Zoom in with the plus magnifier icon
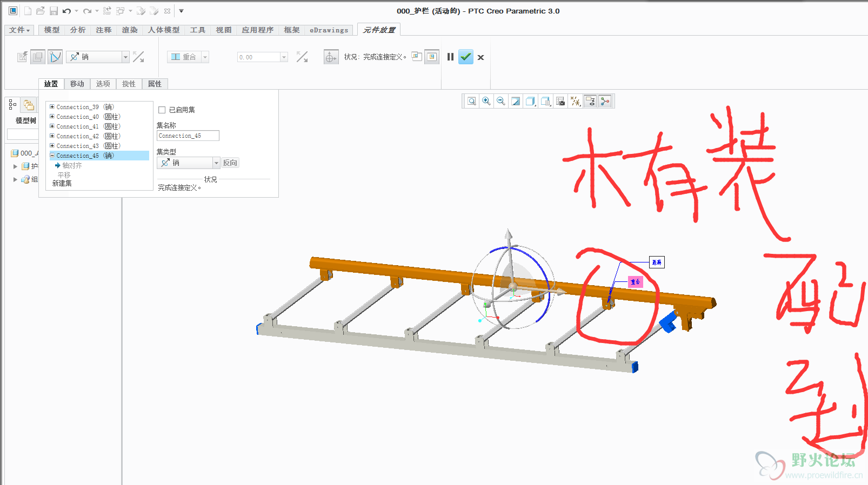The height and width of the screenshot is (485, 868). pyautogui.click(x=486, y=101)
